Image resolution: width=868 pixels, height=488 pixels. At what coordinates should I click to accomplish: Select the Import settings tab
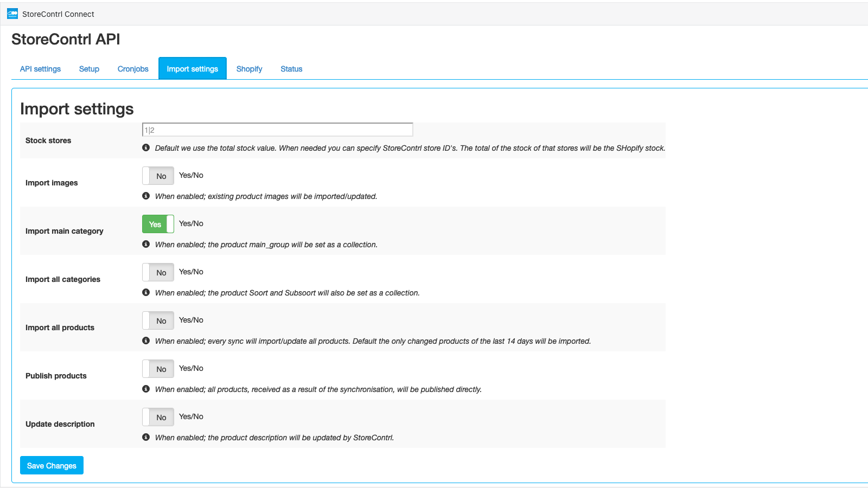pos(193,68)
